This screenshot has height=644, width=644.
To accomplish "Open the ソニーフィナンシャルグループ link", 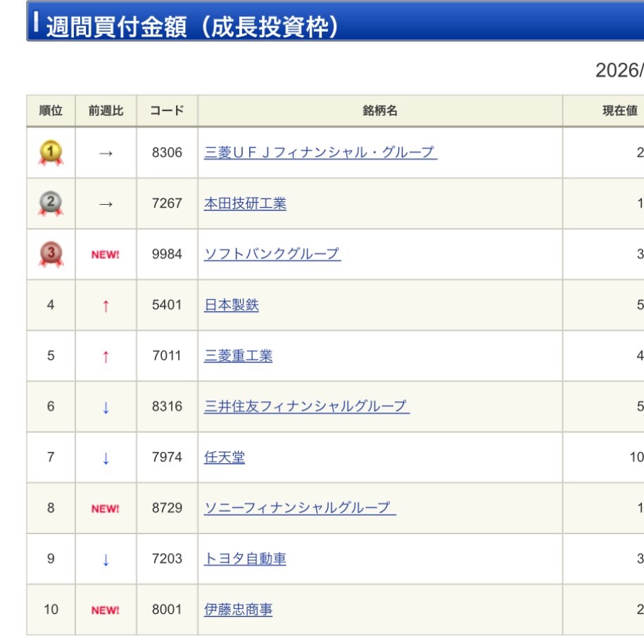I will coord(300,507).
